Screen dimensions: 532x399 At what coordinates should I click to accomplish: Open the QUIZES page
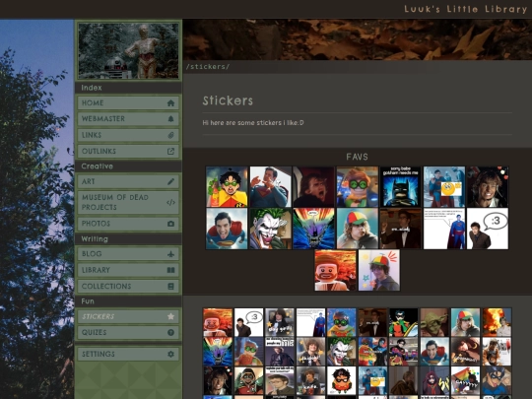click(128, 333)
